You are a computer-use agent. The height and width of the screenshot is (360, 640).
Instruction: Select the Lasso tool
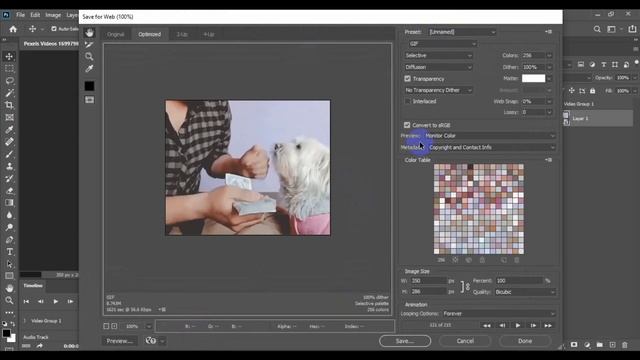point(9,81)
